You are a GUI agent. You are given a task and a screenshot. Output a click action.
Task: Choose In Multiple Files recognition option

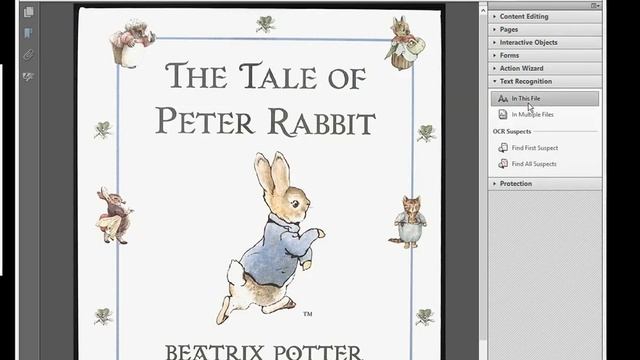click(x=533, y=115)
